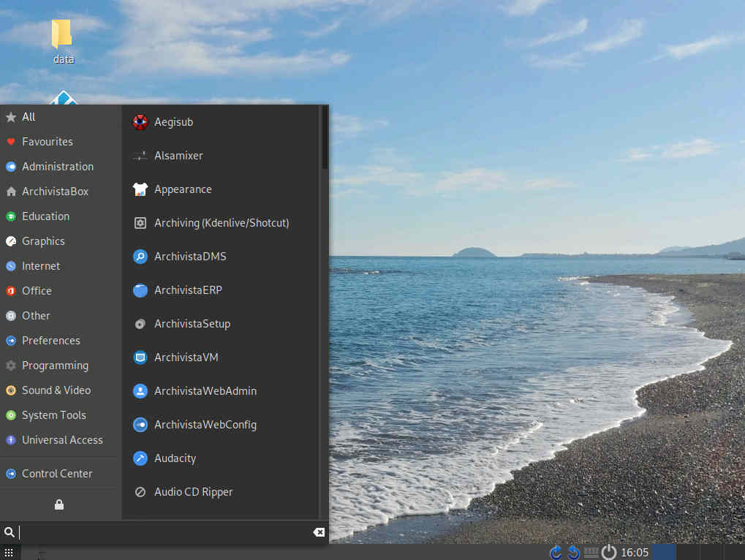
Task: Launch Audio CD Ripper
Action: point(193,492)
